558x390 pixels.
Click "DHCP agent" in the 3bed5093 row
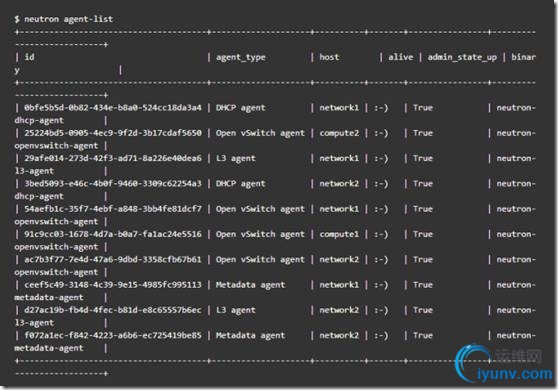(x=241, y=184)
